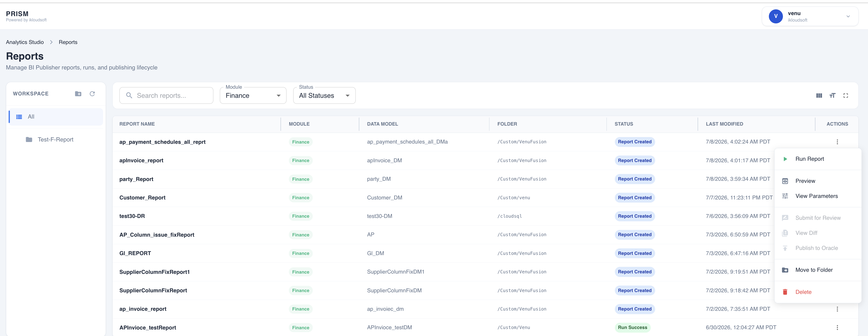
Task: Open the column visibility icon
Action: (819, 96)
